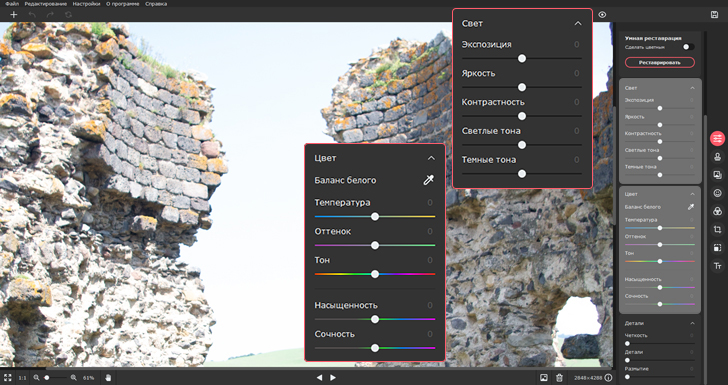Collapse the Детали section chevron

(692, 323)
